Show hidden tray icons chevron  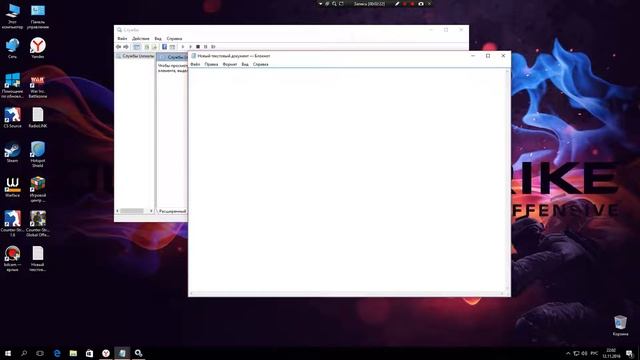click(568, 353)
